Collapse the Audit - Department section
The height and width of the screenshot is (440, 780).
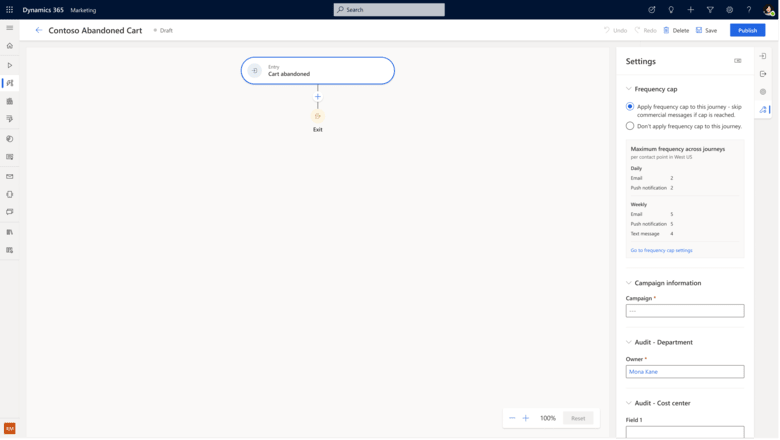[629, 342]
